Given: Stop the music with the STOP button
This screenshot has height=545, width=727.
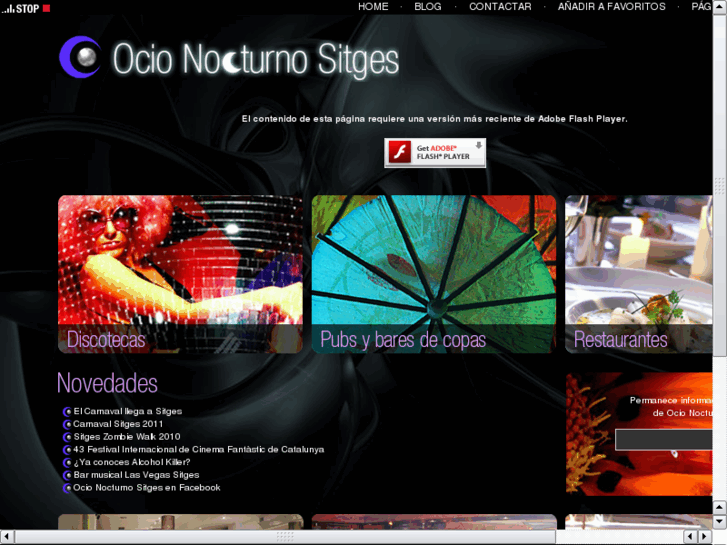Looking at the screenshot, I should click(33, 8).
